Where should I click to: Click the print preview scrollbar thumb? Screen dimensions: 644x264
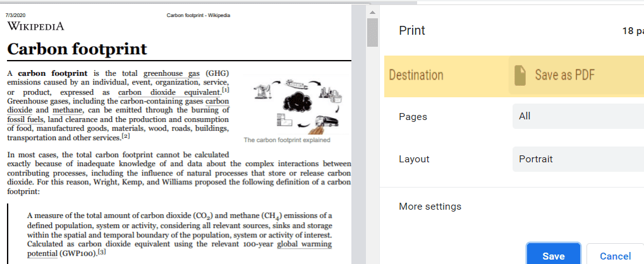click(372, 33)
